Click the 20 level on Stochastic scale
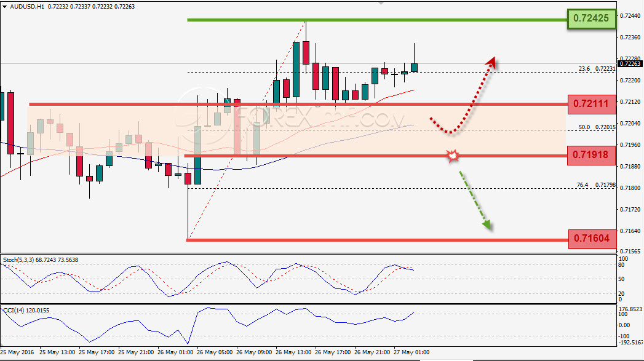Image resolution: width=644 pixels, height=361 pixels. (621, 293)
